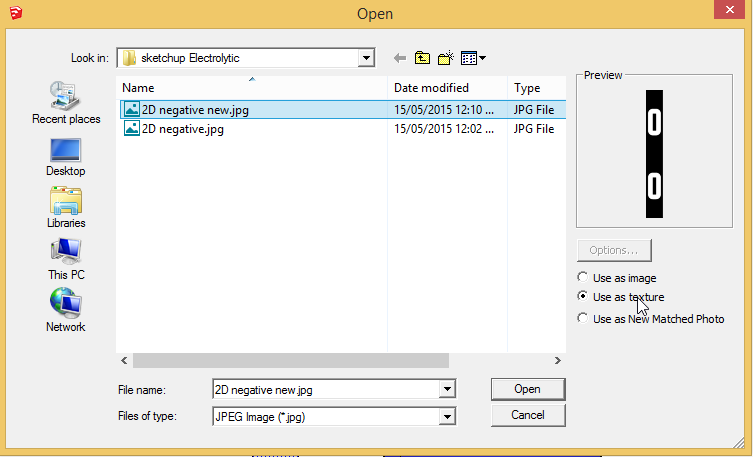Click the Open button

(x=527, y=389)
